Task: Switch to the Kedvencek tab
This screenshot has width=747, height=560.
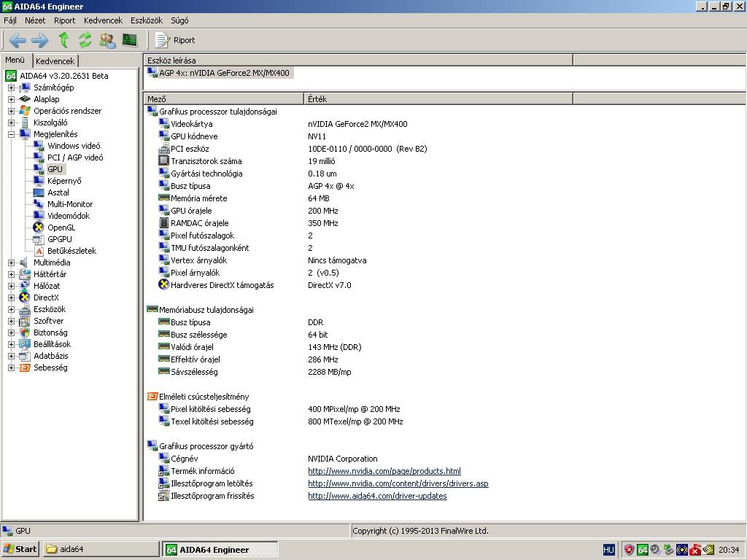Action: [55, 61]
